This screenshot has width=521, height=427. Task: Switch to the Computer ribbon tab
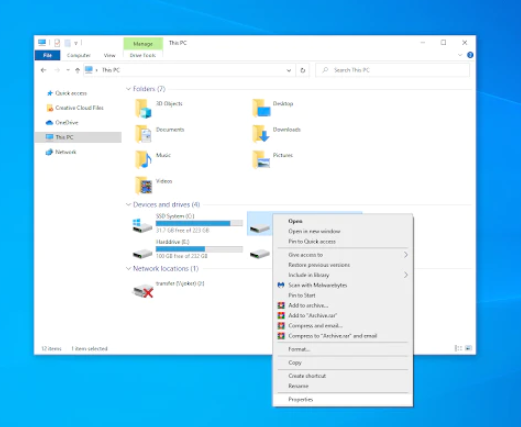(79, 55)
